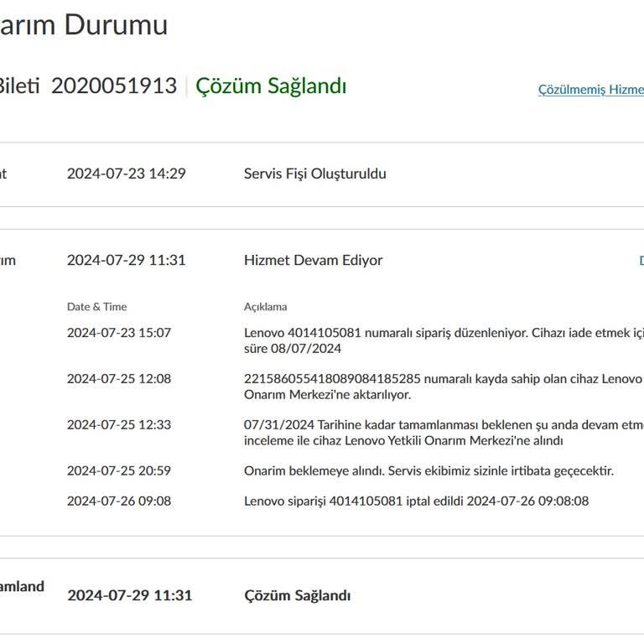
Task: Click the Lenovo 4014105081 numaralı sipariş description
Action: tap(444, 340)
